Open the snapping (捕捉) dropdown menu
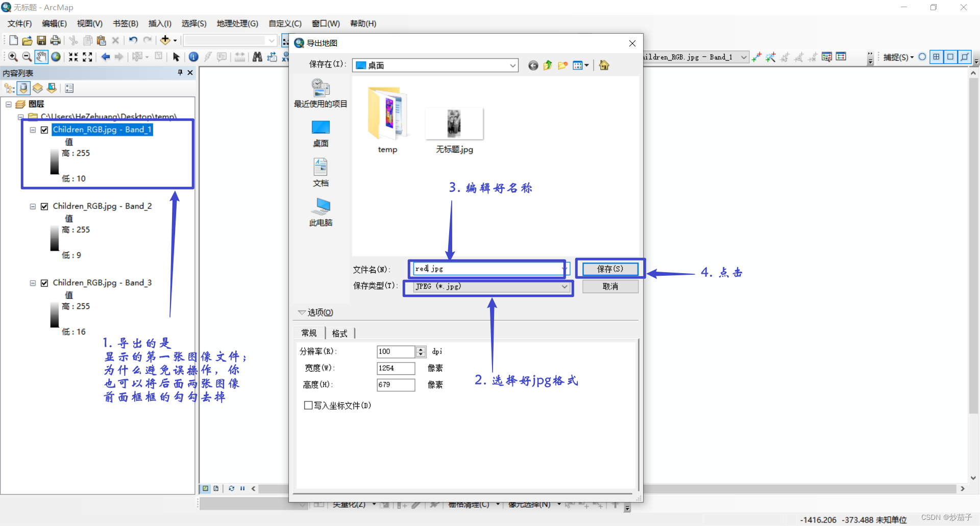The image size is (980, 526). tap(898, 57)
